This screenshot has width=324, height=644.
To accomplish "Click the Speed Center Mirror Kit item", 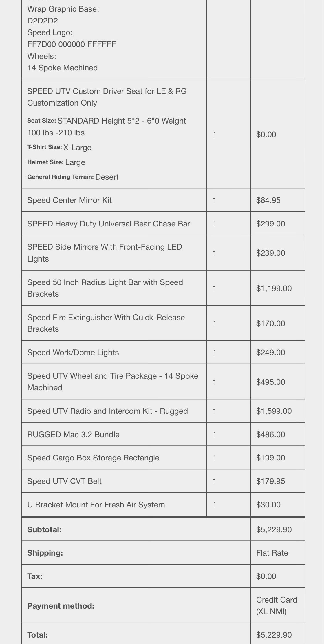I will (69, 200).
